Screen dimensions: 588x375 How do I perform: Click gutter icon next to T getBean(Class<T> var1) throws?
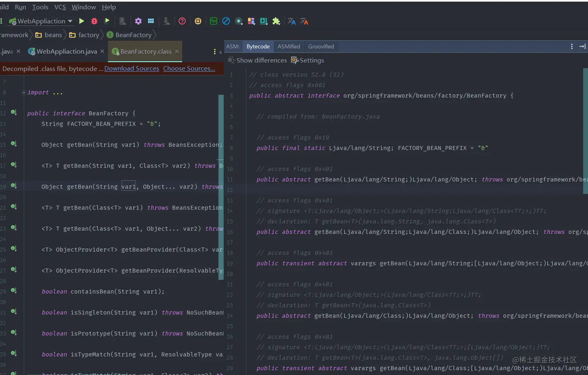[x=14, y=206]
